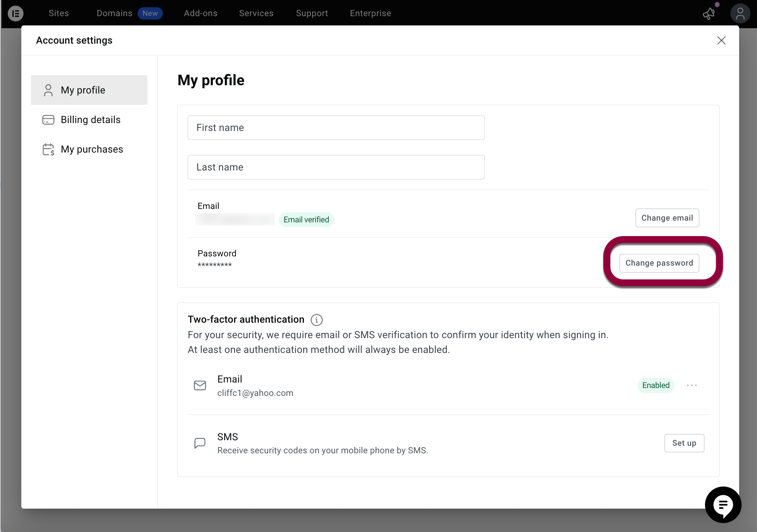
Task: Select the My profile tab
Action: [x=89, y=90]
